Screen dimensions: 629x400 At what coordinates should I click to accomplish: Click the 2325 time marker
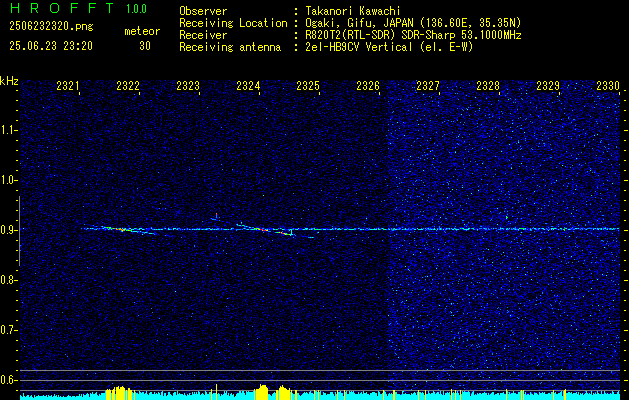308,86
